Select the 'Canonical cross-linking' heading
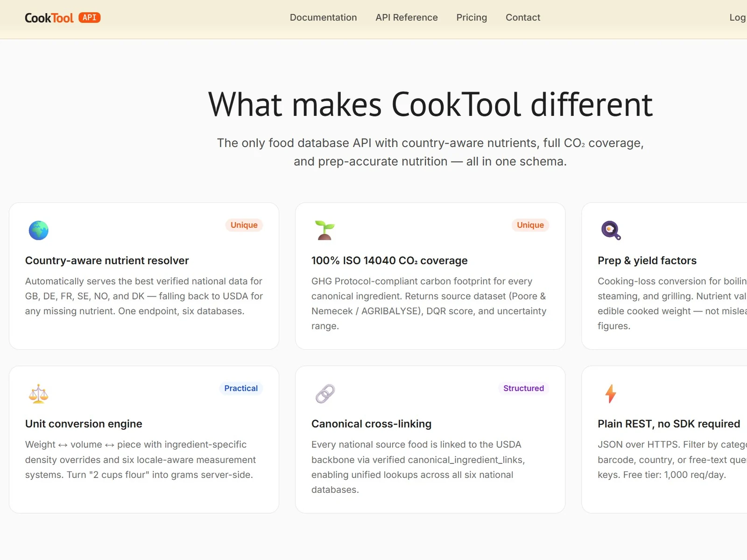Image resolution: width=747 pixels, height=560 pixels. point(371,424)
